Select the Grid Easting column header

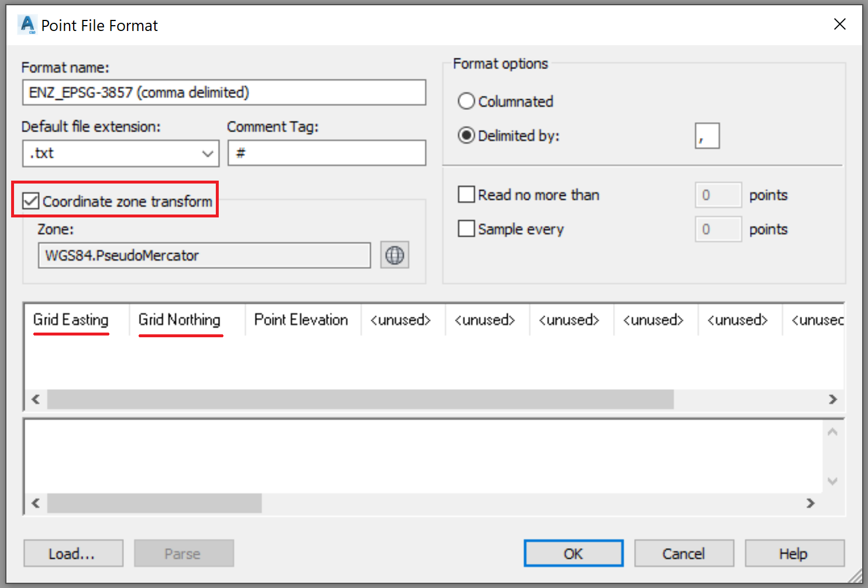[x=70, y=320]
